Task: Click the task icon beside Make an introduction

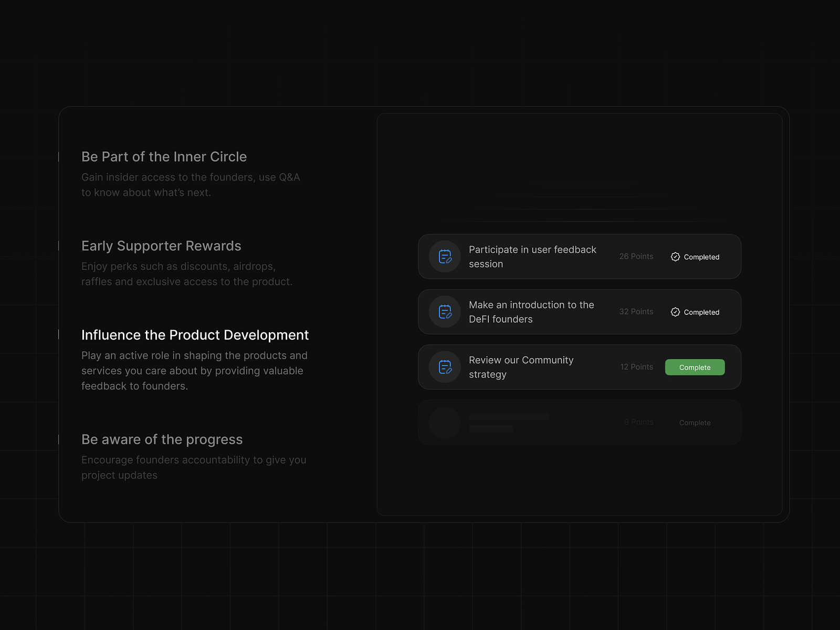Action: (445, 312)
